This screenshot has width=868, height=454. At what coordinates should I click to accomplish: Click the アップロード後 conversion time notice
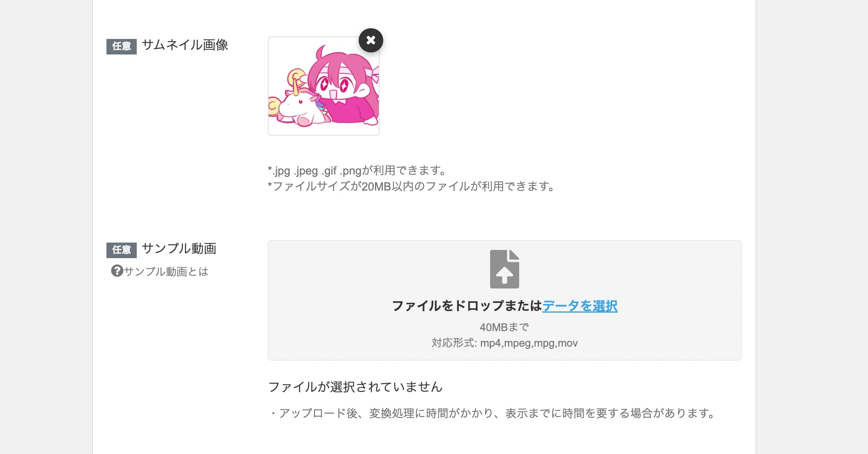tap(492, 413)
